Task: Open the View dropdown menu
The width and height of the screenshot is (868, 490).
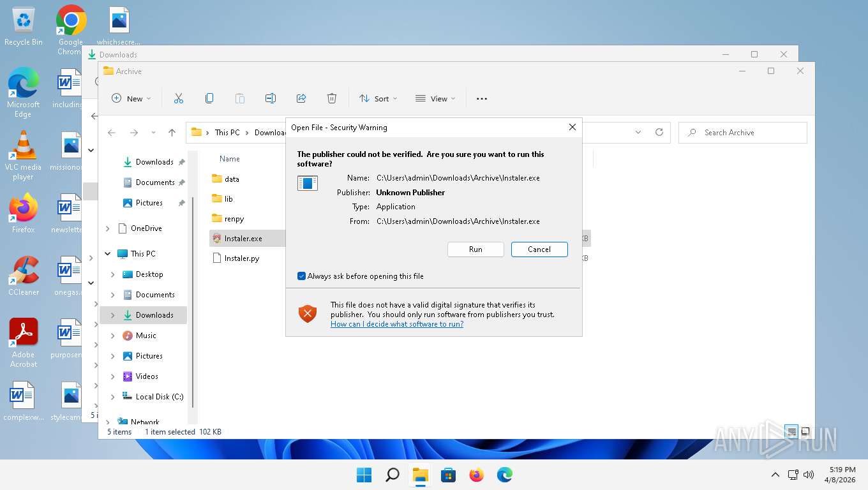Action: (435, 98)
